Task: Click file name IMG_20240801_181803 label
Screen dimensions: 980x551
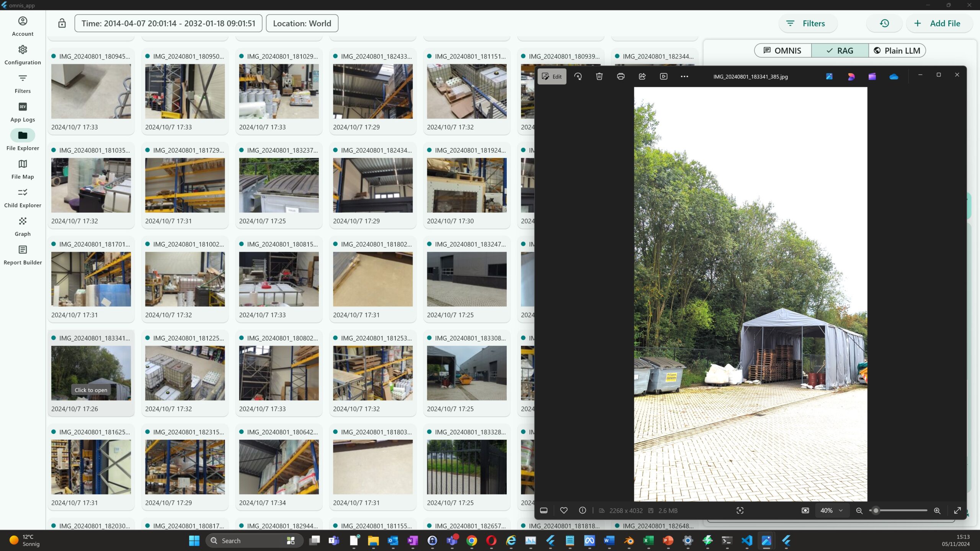Action: pyautogui.click(x=376, y=432)
